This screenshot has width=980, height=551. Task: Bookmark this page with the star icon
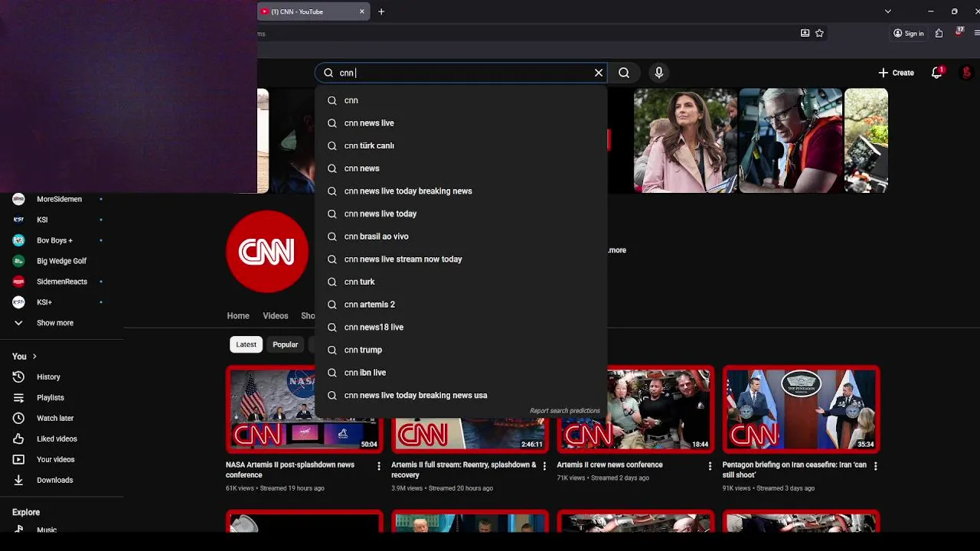(x=819, y=33)
